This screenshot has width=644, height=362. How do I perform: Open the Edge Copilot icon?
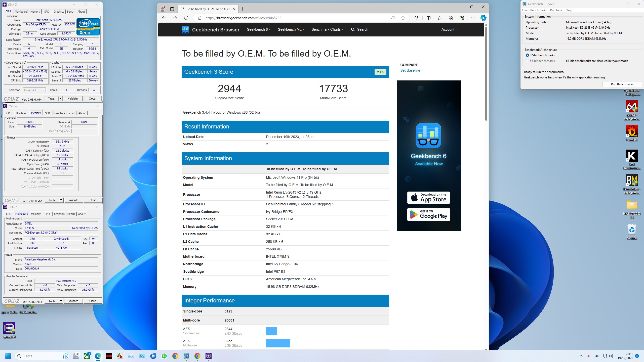tap(483, 18)
